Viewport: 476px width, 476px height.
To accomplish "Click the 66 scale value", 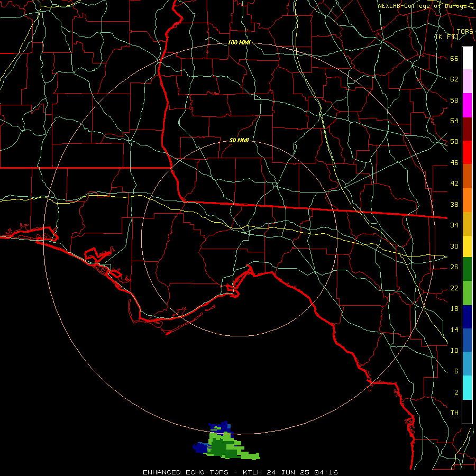I will click(x=454, y=59).
